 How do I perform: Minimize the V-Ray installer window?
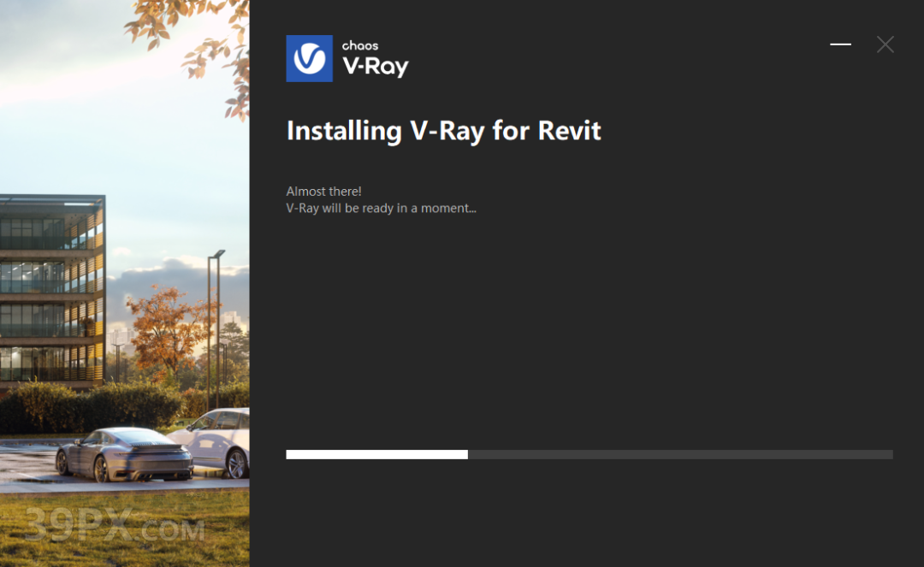(x=840, y=44)
